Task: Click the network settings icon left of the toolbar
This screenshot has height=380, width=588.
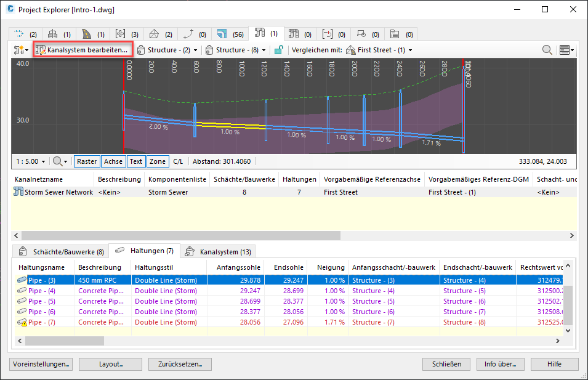Action: (x=18, y=50)
